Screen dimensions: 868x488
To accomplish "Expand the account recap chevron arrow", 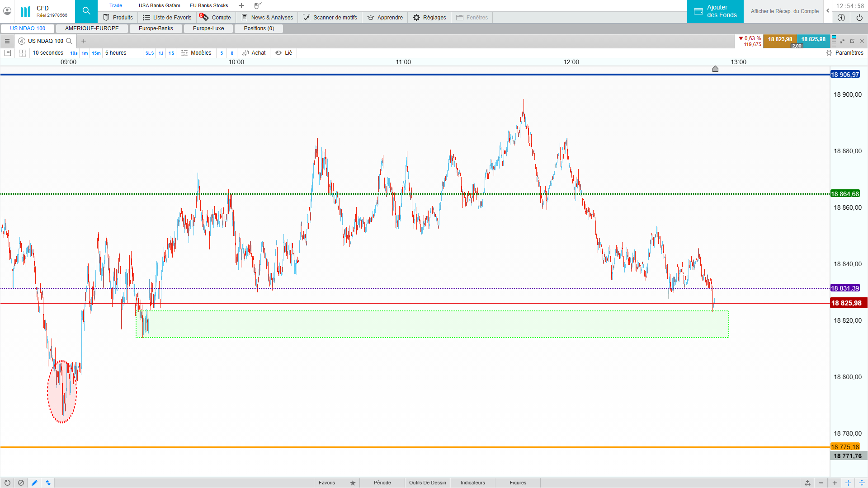I will [x=828, y=11].
